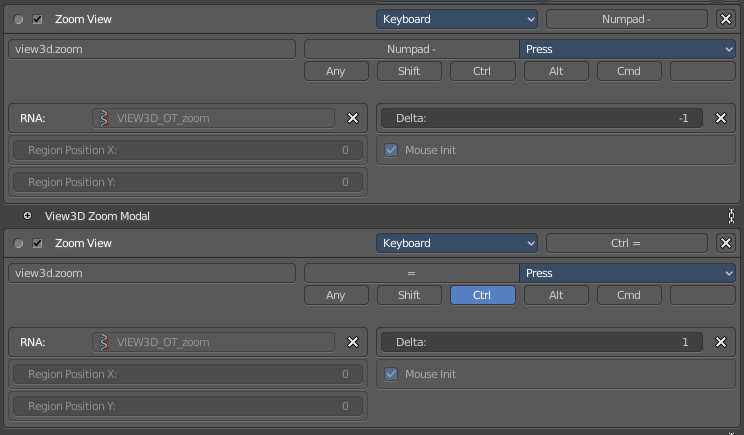
Task: Collapse the Numpad - Zoom View keymap entry
Action: pos(18,19)
